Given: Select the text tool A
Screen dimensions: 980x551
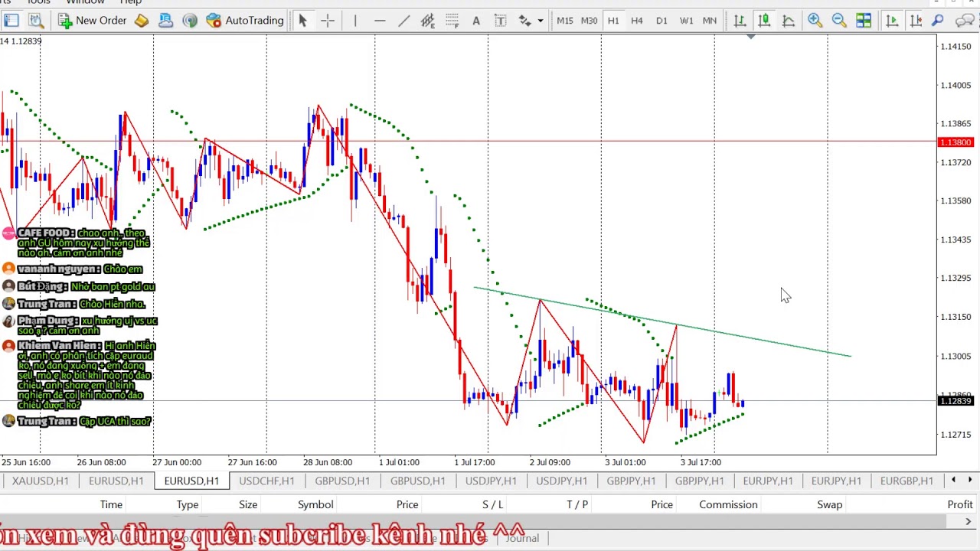Looking at the screenshot, I should pyautogui.click(x=476, y=21).
